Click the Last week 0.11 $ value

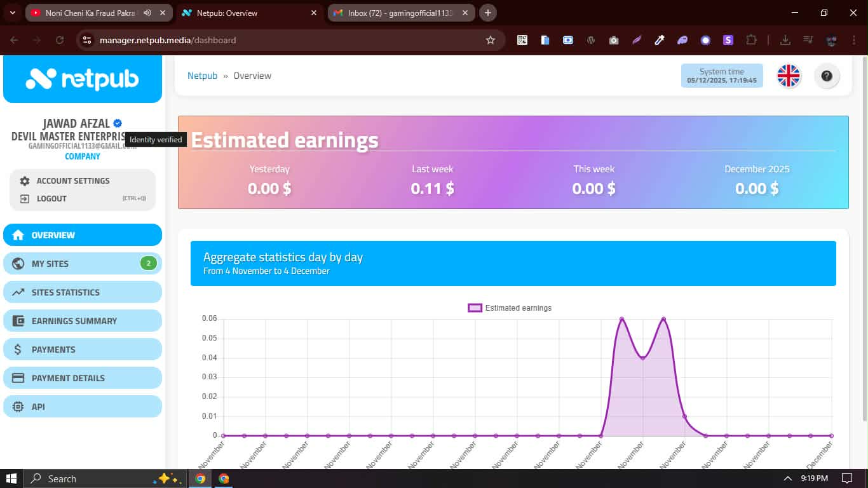432,188
